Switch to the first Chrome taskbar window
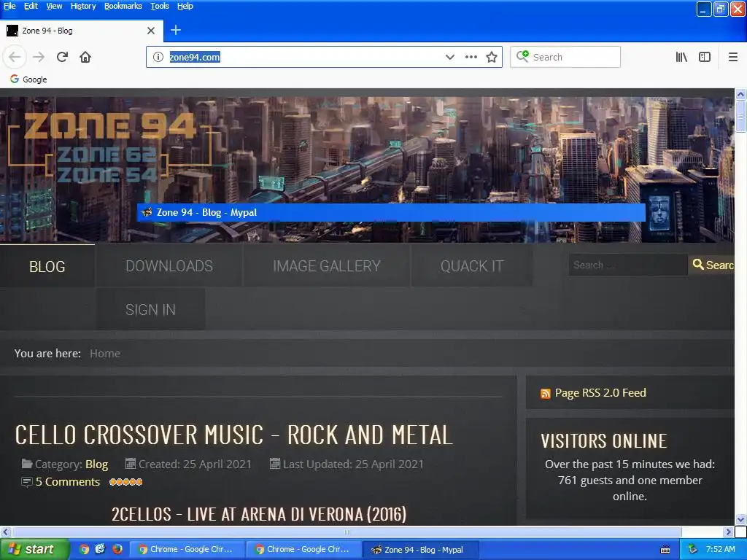747x560 pixels. [187, 550]
